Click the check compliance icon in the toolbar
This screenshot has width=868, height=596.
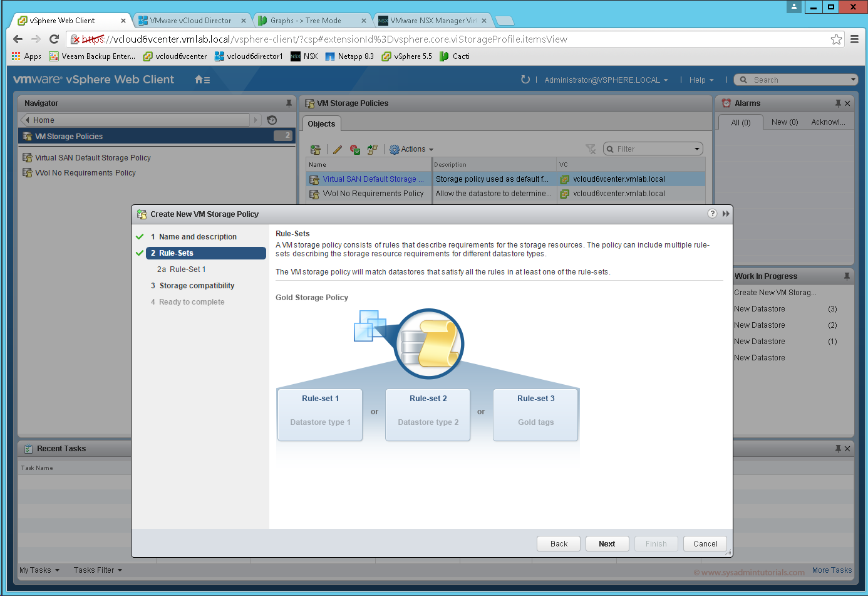point(355,149)
